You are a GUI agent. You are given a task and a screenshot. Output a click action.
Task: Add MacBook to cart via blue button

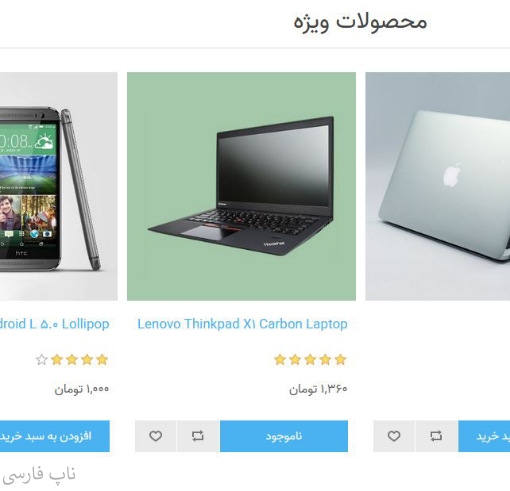484,436
